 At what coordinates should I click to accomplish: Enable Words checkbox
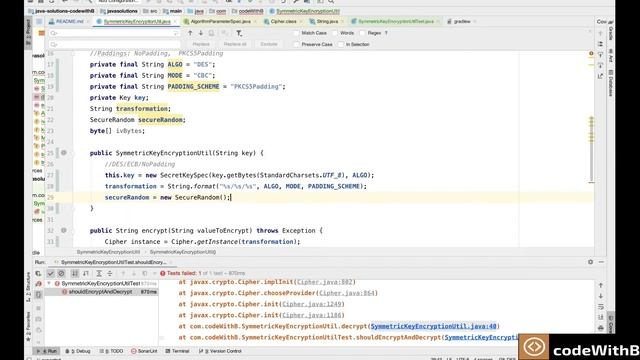(335, 33)
